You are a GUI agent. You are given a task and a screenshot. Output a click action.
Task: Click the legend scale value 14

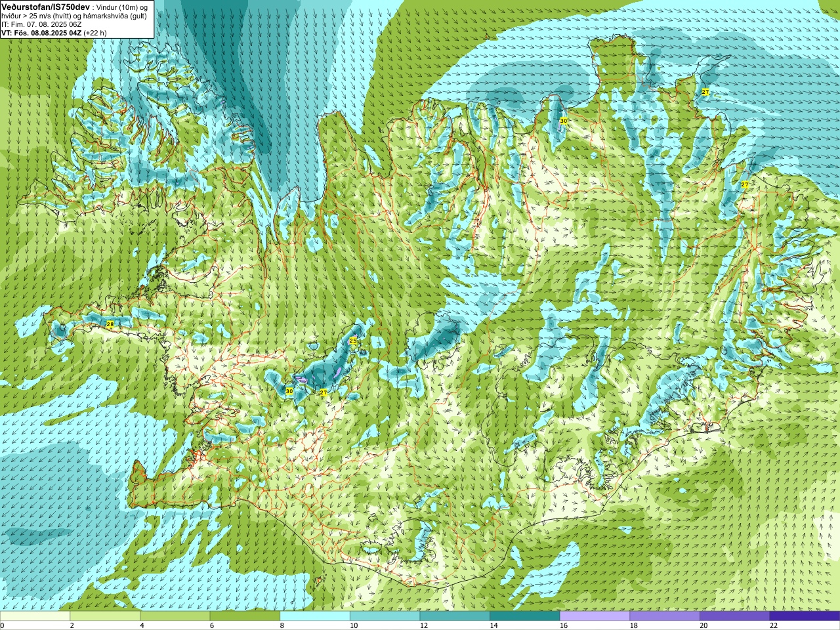tap(493, 625)
